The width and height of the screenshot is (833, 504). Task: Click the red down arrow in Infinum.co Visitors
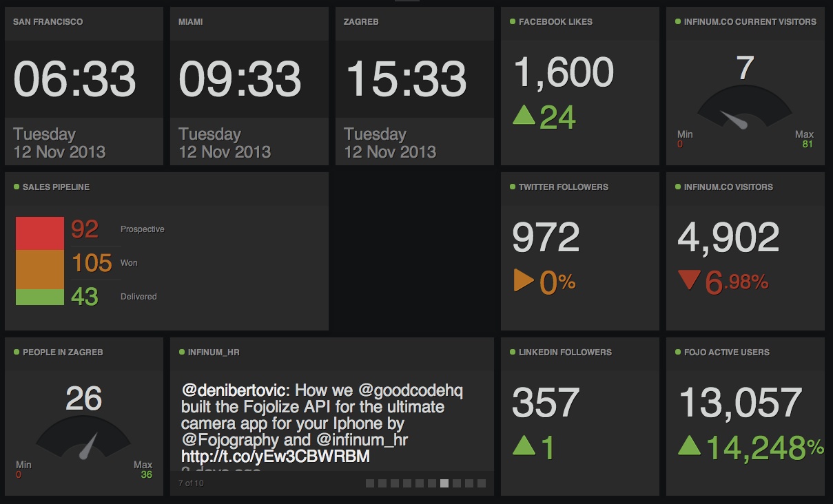point(689,280)
